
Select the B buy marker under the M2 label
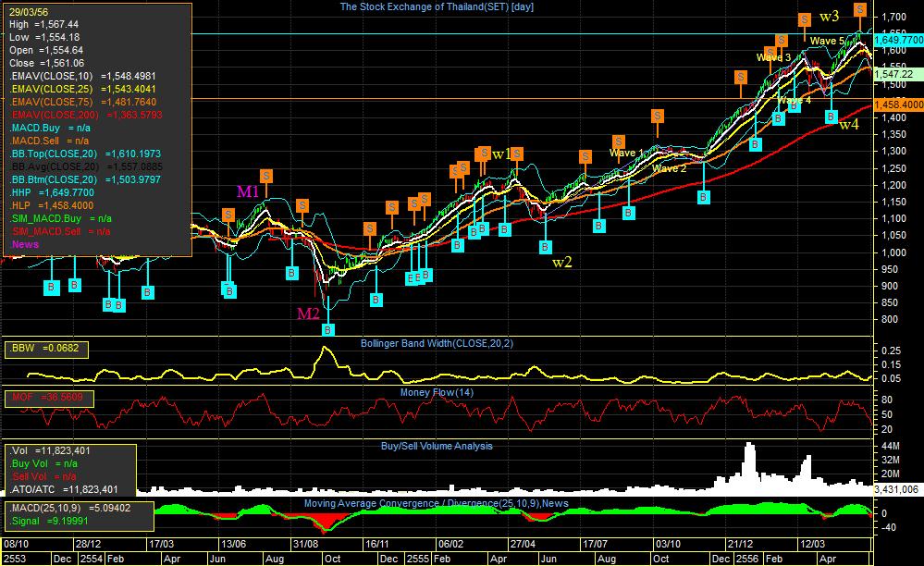328,330
